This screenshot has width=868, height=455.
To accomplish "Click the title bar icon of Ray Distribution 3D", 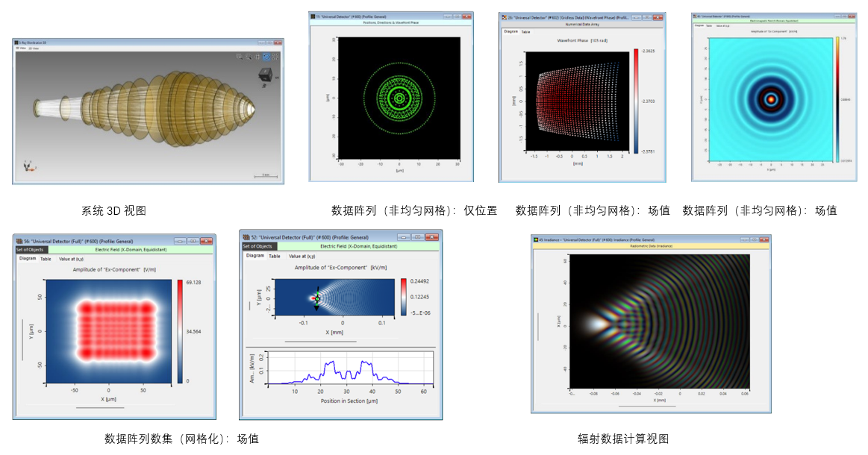I will (x=18, y=43).
